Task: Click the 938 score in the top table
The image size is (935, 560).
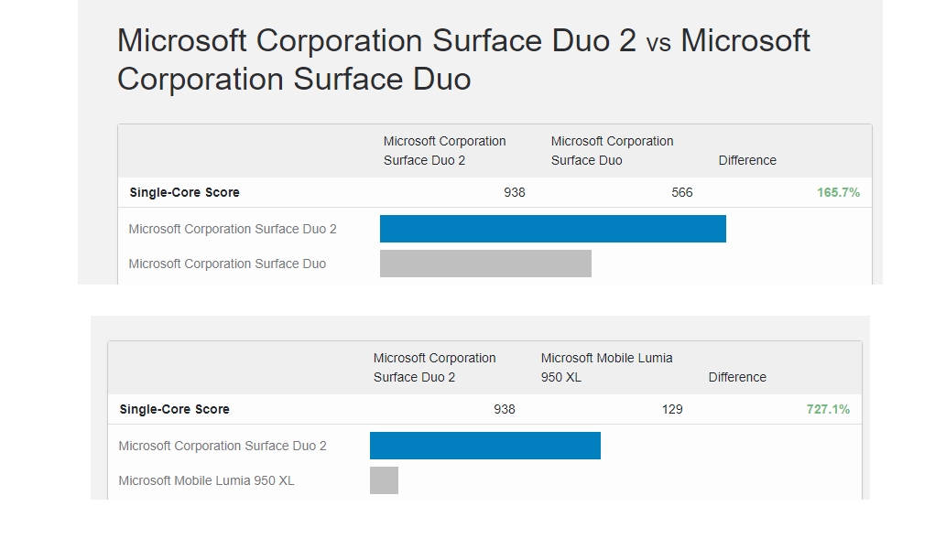Action: tap(514, 192)
